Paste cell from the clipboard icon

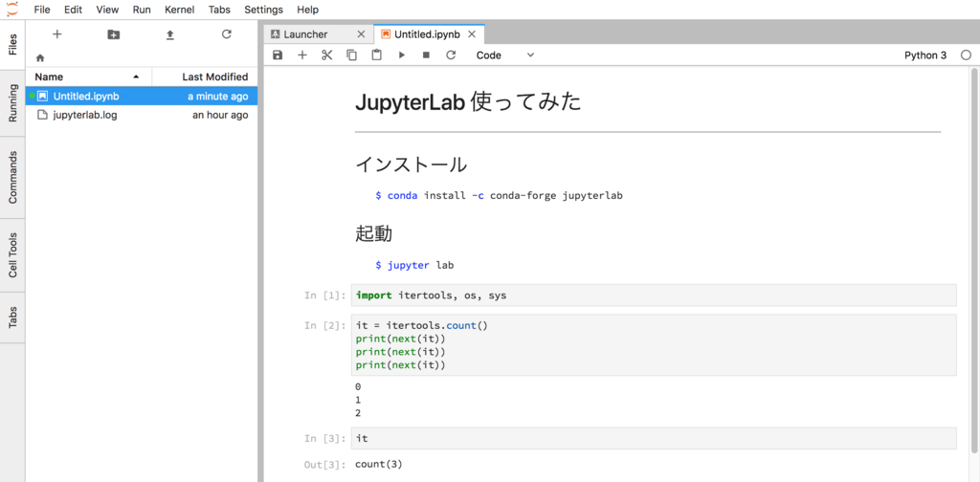coord(376,55)
